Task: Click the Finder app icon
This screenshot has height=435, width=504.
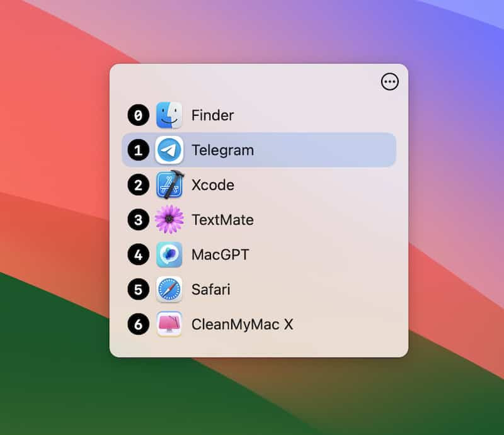Action: point(169,115)
